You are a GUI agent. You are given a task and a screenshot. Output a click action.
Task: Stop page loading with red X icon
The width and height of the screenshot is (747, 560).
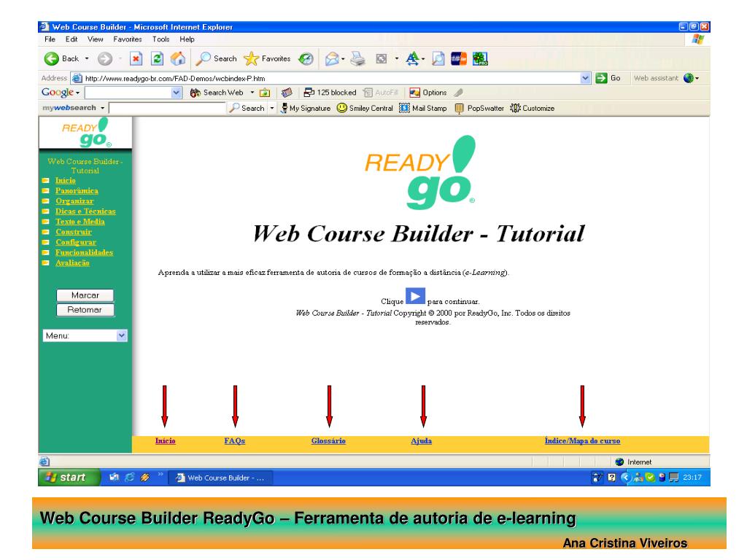click(x=136, y=58)
